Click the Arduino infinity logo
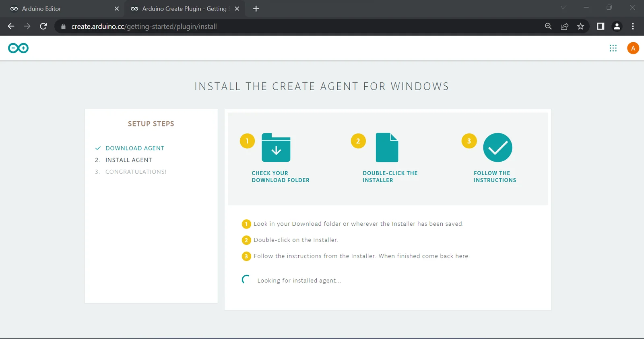Screen dimensions: 644x339 click(18, 48)
